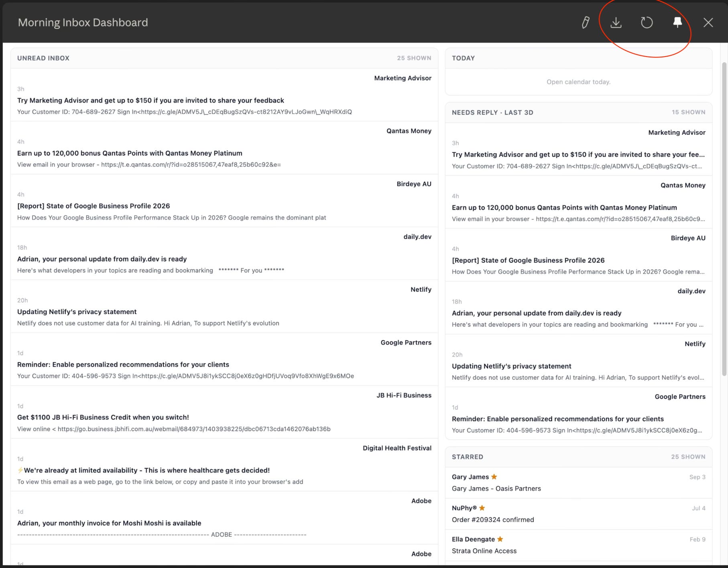Open starred item 'Strata Online Access'
The height and width of the screenshot is (568, 728).
[484, 551]
